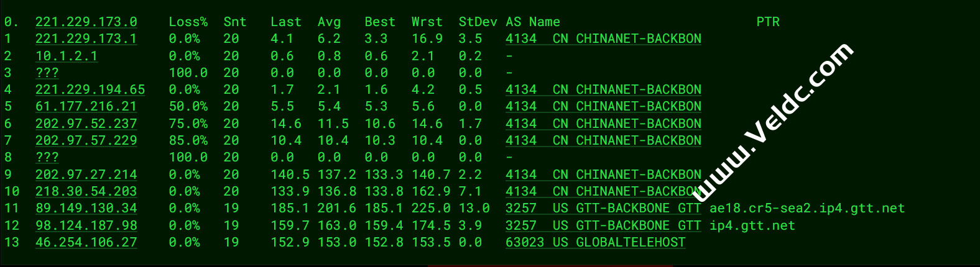
Task: Click the PTR column header
Action: (x=767, y=22)
